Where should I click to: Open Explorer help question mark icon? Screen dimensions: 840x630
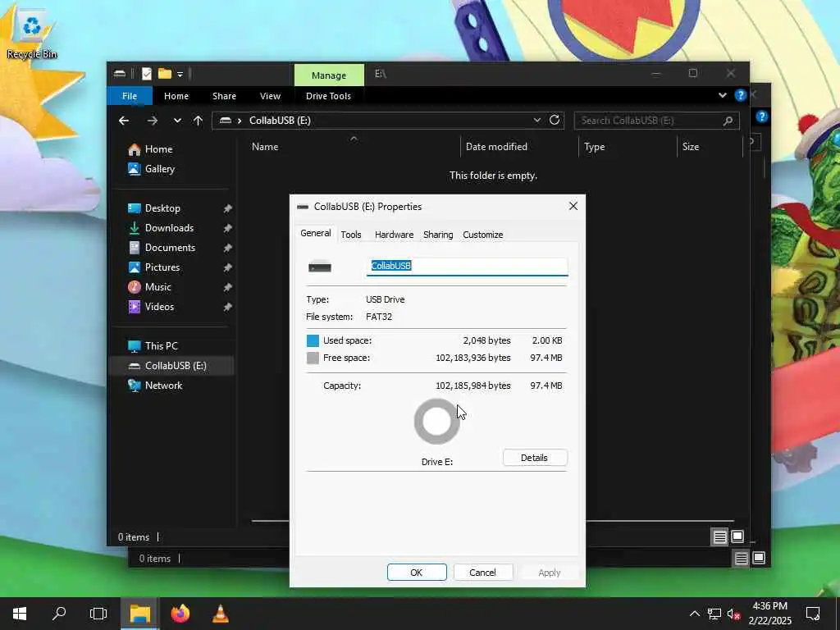(741, 95)
